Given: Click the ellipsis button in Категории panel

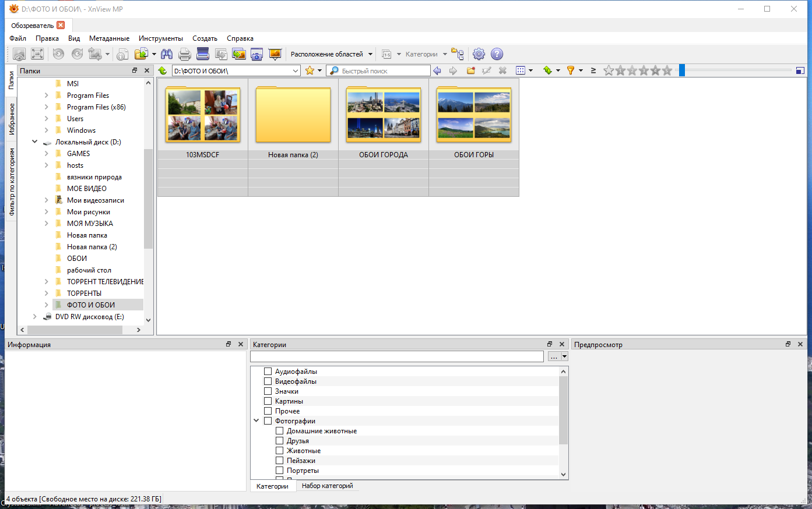Looking at the screenshot, I should [x=554, y=356].
